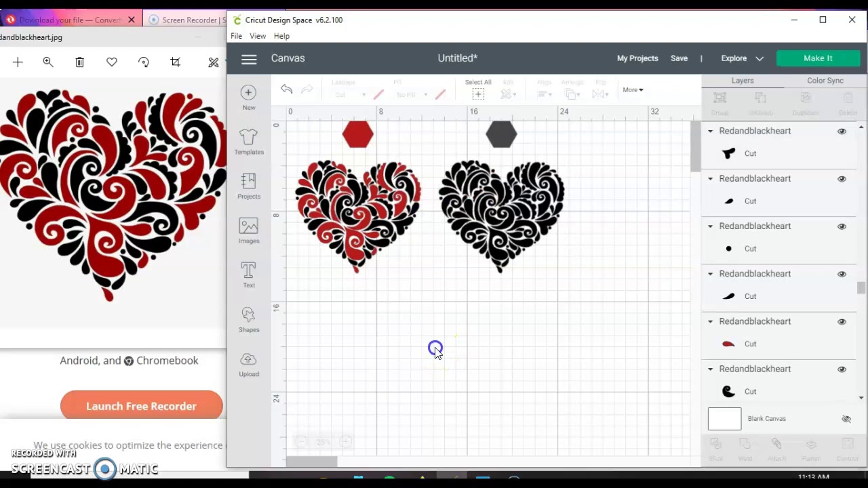The height and width of the screenshot is (488, 868).
Task: Collapse the sixth Redandblackheart layer group
Action: (x=711, y=369)
